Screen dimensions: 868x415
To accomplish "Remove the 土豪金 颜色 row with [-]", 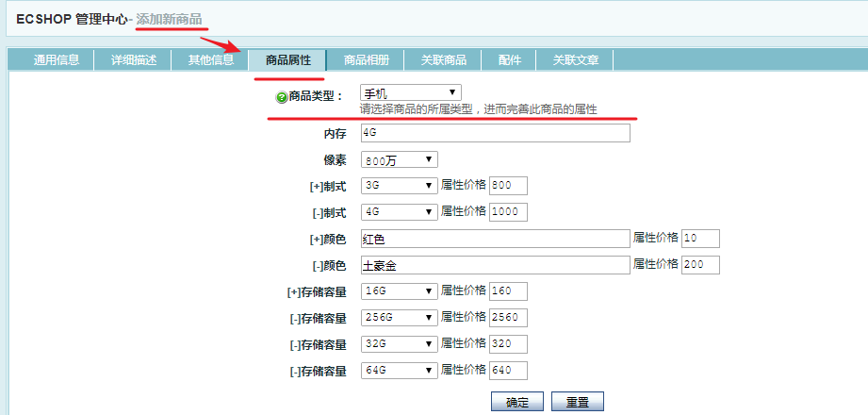I will pos(316,266).
